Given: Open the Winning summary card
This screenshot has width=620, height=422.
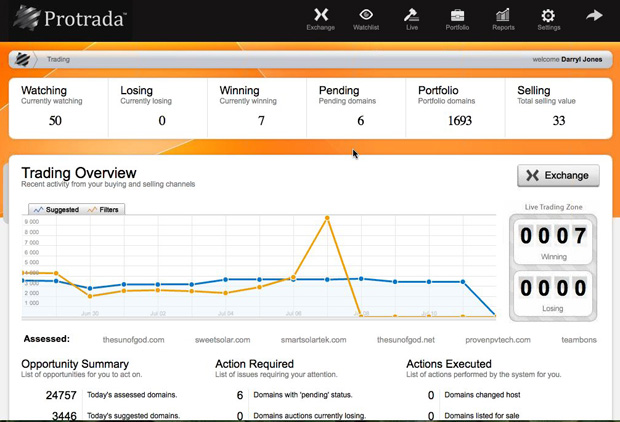Looking at the screenshot, I should pyautogui.click(x=257, y=108).
